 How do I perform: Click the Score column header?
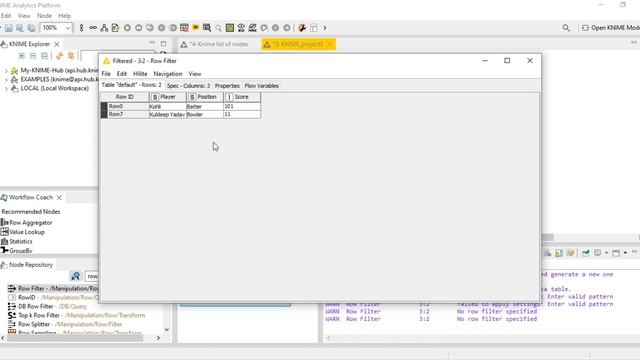pyautogui.click(x=242, y=97)
